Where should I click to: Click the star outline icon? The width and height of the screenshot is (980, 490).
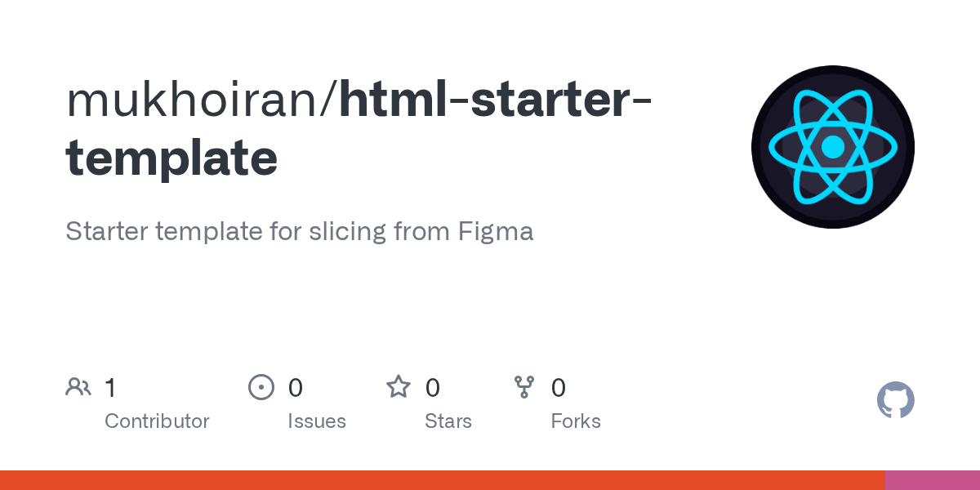tap(399, 386)
